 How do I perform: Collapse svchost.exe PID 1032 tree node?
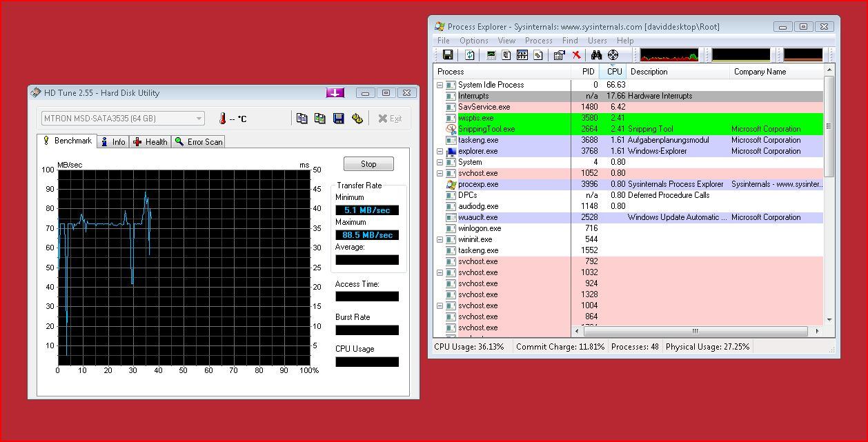pyautogui.click(x=440, y=272)
